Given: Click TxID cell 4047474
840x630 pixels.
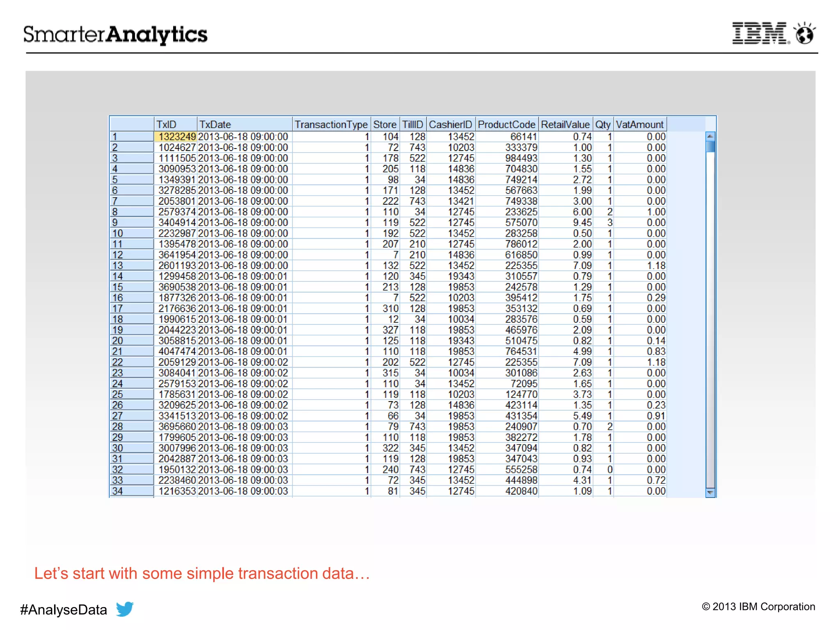Looking at the screenshot, I should pyautogui.click(x=176, y=352).
